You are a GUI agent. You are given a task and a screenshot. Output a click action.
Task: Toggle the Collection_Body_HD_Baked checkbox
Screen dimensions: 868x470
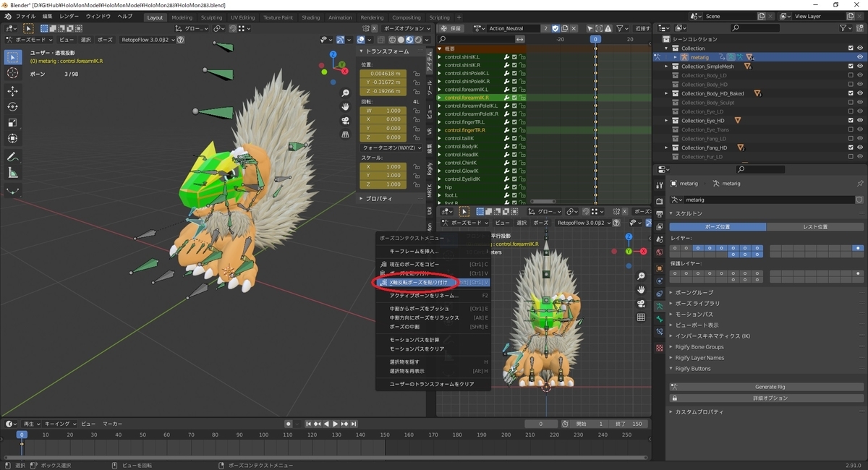pos(851,93)
